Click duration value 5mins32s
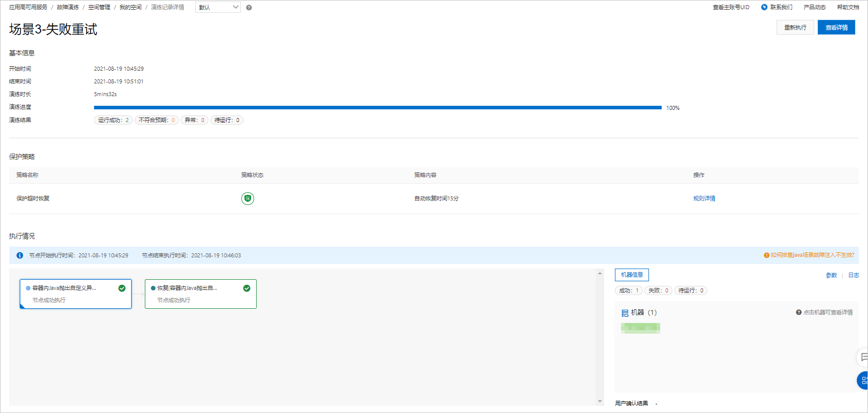The image size is (868, 413). click(x=105, y=94)
